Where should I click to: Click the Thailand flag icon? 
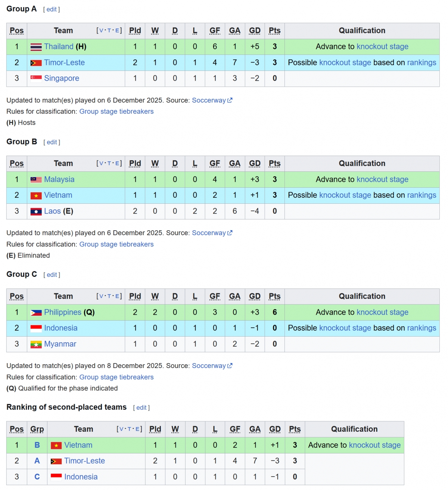pos(36,47)
